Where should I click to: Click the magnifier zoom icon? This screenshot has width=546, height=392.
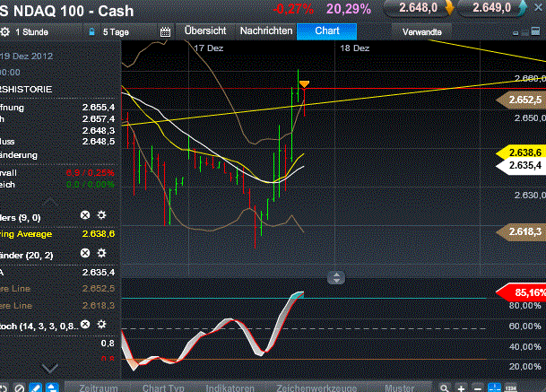(x=442, y=388)
